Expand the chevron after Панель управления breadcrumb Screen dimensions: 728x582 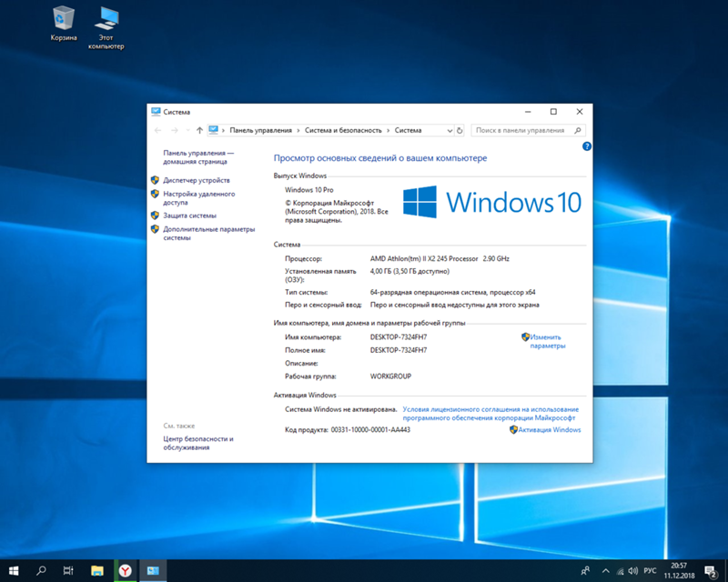(x=298, y=130)
